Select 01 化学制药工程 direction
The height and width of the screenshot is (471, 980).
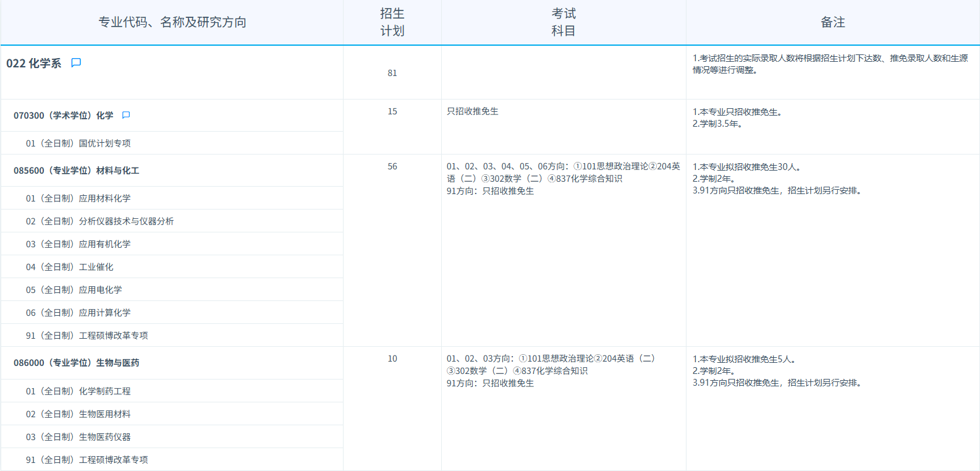click(x=78, y=391)
